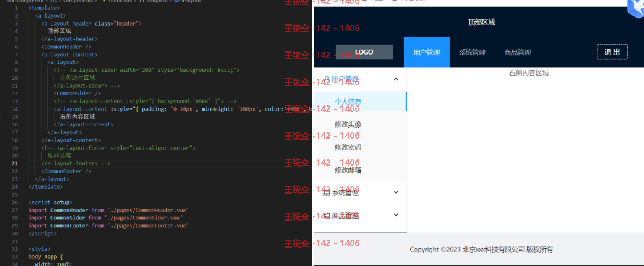Click the 退出 logout button

coord(612,52)
